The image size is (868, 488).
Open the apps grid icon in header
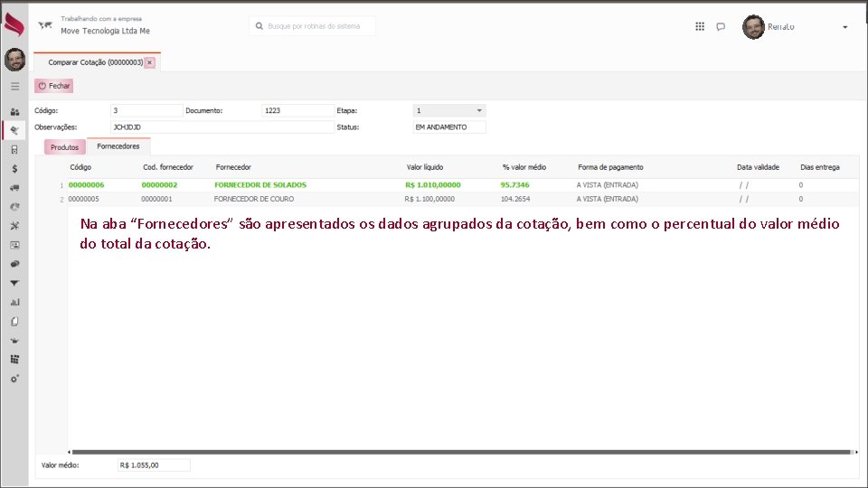coord(700,26)
